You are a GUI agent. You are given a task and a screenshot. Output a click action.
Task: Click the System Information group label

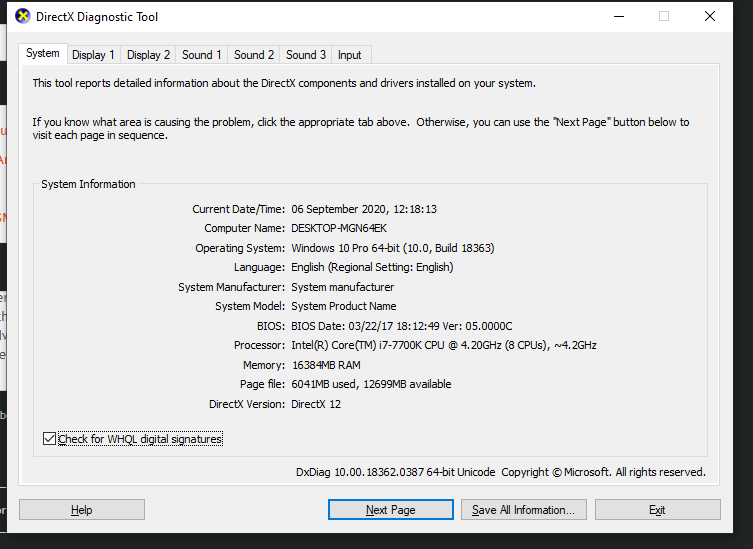tap(88, 184)
